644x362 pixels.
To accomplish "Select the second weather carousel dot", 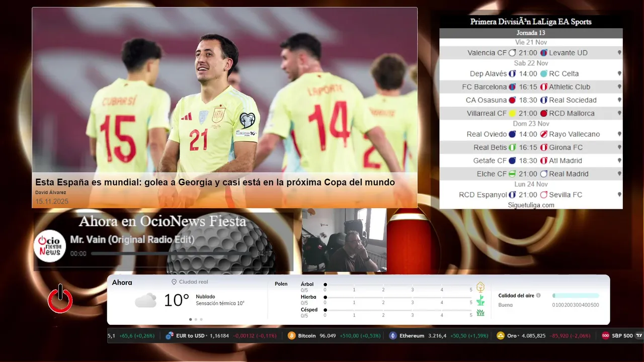I will 196,319.
